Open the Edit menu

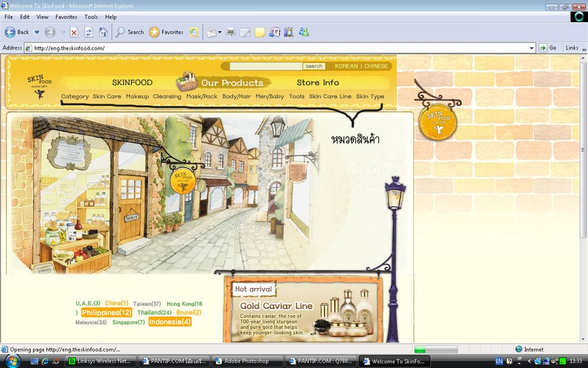click(25, 17)
